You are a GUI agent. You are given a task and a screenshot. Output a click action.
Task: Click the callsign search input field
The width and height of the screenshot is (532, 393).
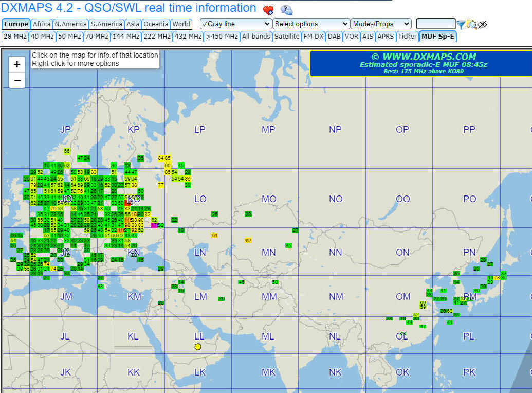point(435,24)
